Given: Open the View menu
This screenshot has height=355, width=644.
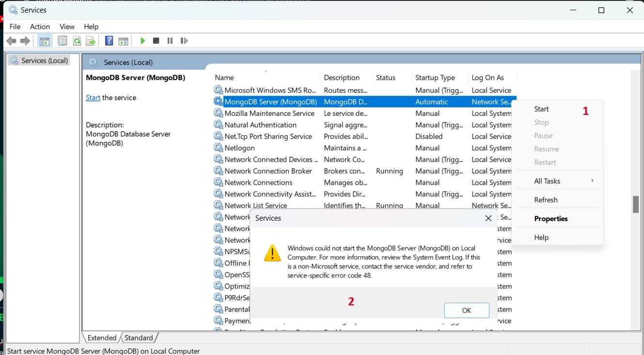Looking at the screenshot, I should click(67, 27).
